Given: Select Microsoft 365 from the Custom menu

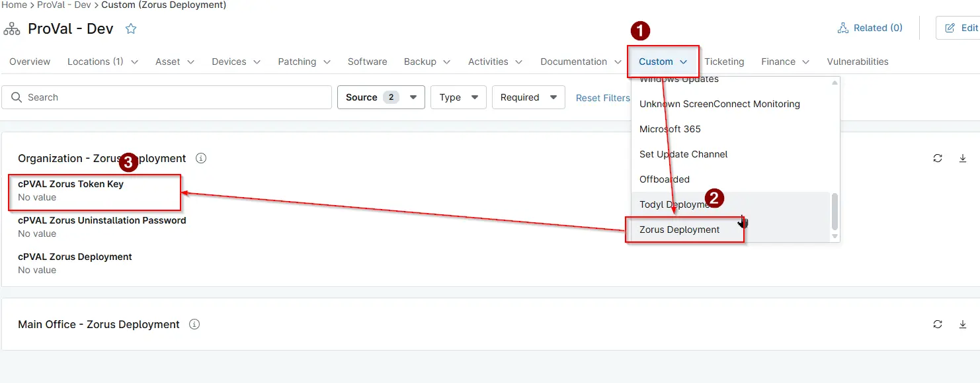Looking at the screenshot, I should pyautogui.click(x=731, y=129).
